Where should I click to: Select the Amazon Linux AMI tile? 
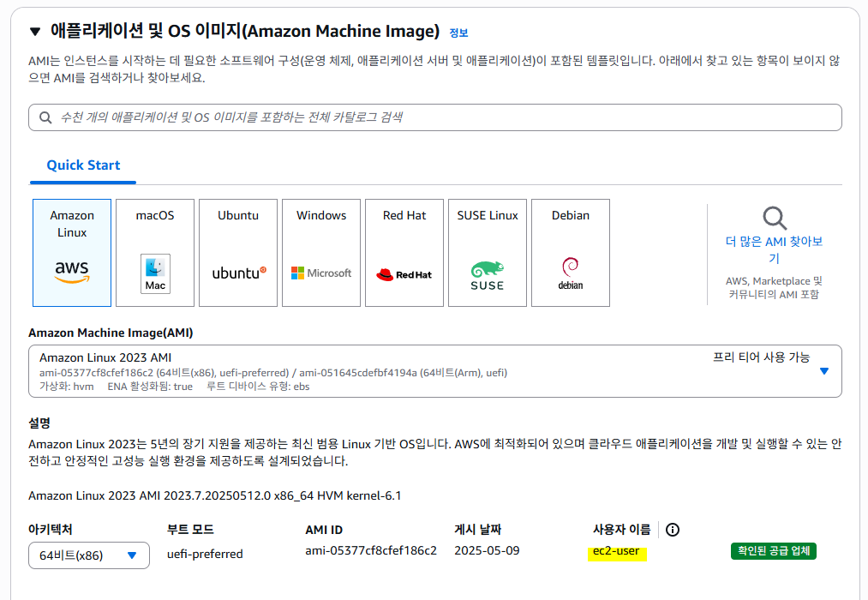tap(72, 253)
